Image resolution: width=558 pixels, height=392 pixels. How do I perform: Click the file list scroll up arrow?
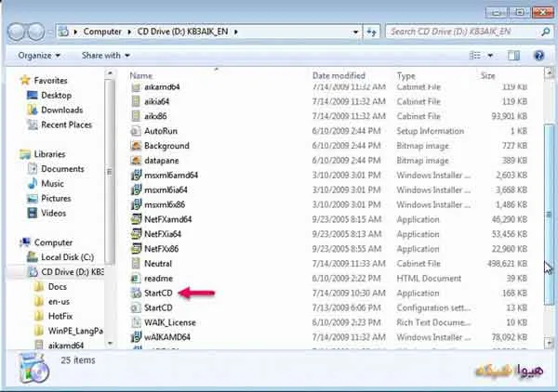pyautogui.click(x=550, y=72)
